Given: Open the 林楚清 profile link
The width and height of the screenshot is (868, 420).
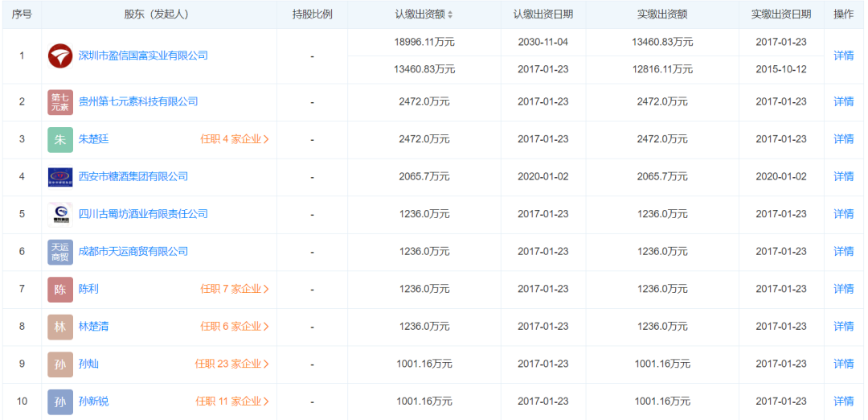Looking at the screenshot, I should point(93,326).
